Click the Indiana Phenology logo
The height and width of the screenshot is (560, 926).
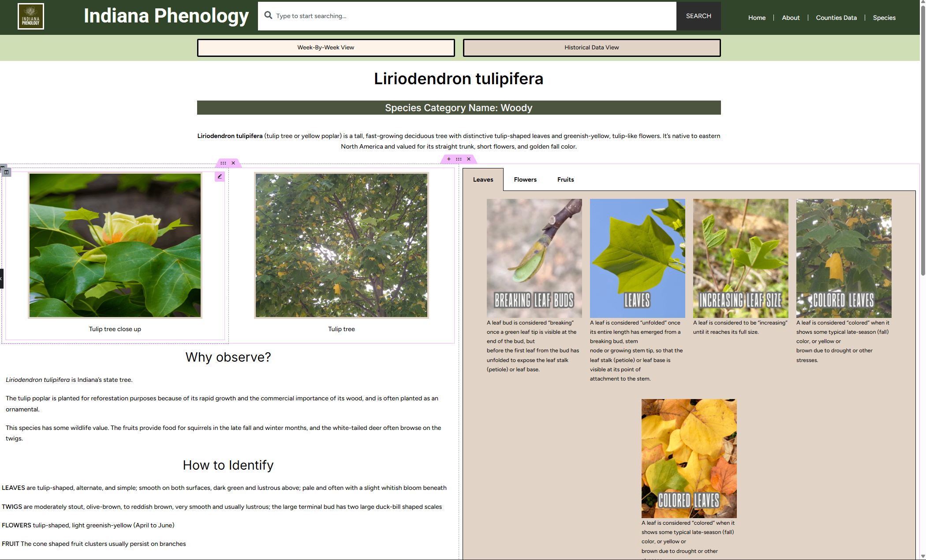[x=31, y=16]
